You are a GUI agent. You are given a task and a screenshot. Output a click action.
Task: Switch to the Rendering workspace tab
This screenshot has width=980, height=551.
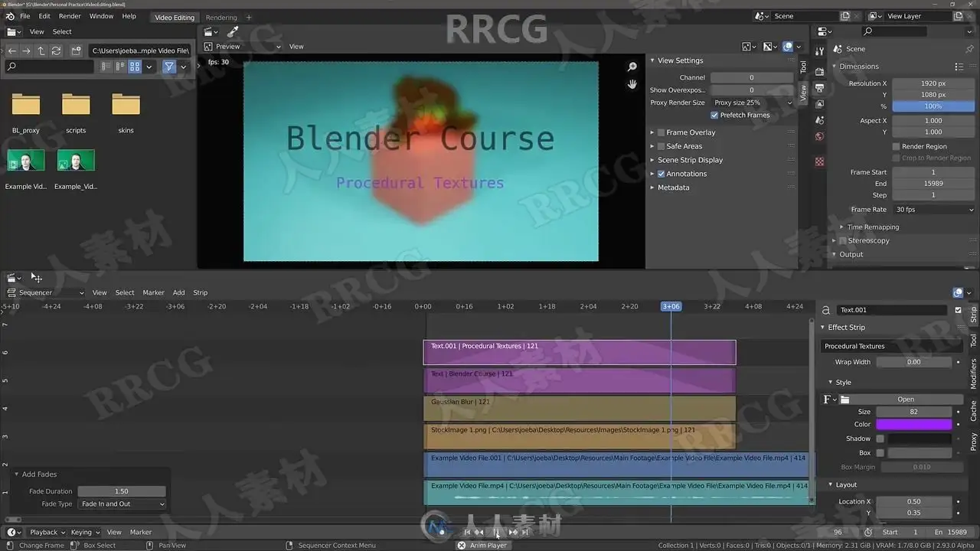tap(221, 17)
